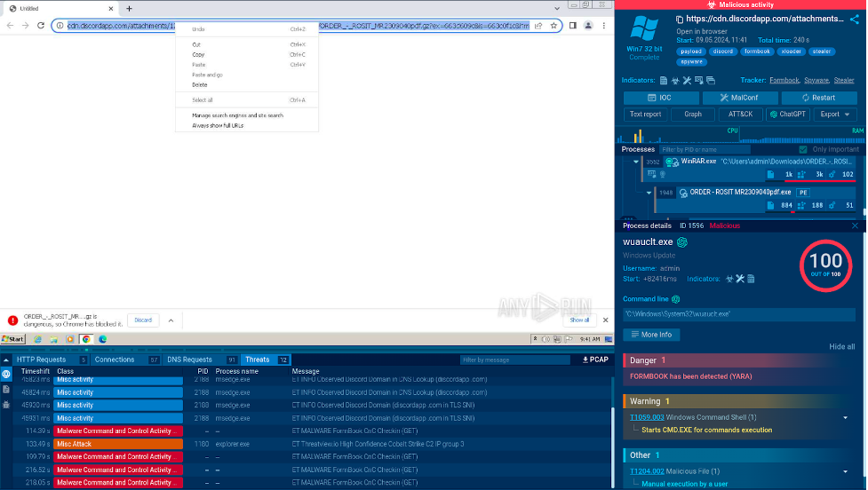Select the Threats tab

267,360
